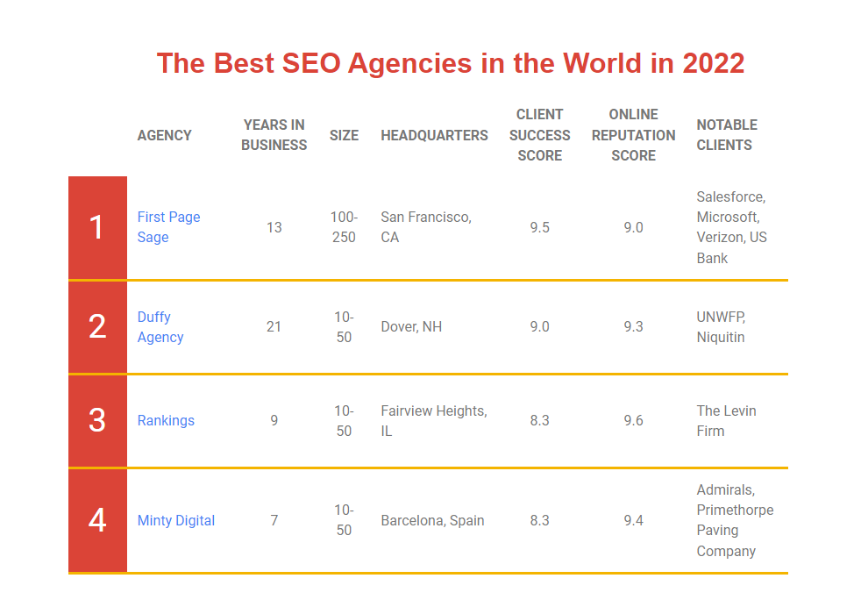Open the Duffy Agency link
Image resolution: width=868 pixels, height=614 pixels.
[x=160, y=326]
